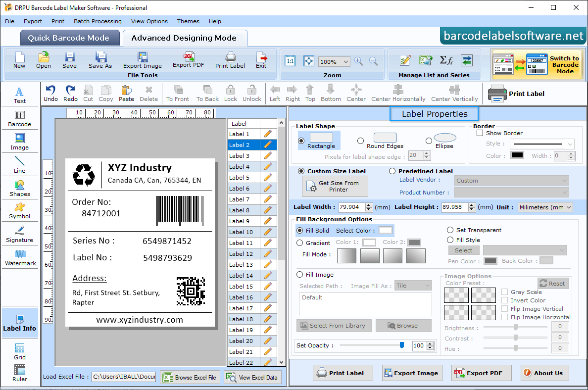Click the Paste toolbar icon
This screenshot has height=390, width=588.
tap(126, 94)
